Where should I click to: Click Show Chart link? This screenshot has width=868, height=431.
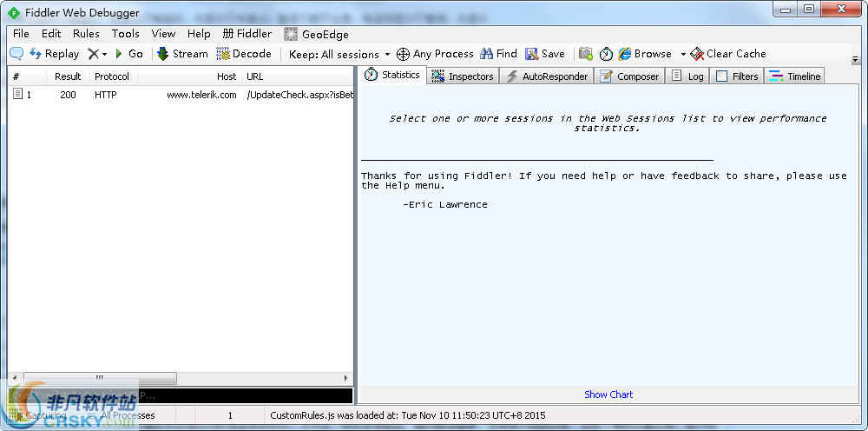pyautogui.click(x=608, y=395)
